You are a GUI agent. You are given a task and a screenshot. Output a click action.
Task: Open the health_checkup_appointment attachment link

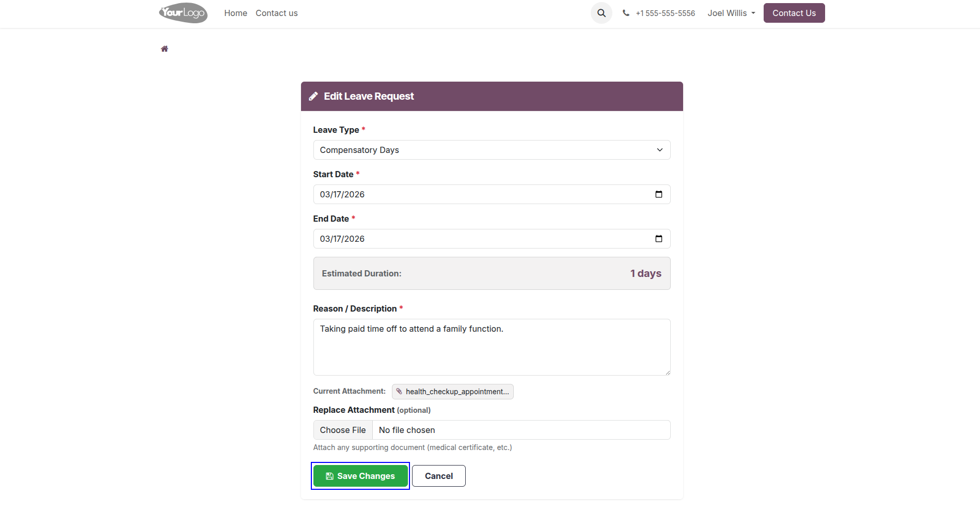click(453, 392)
